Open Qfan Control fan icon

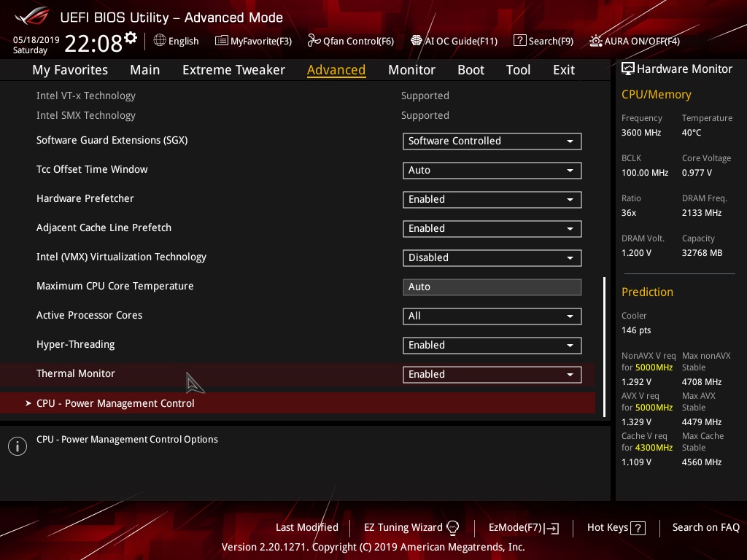(314, 41)
